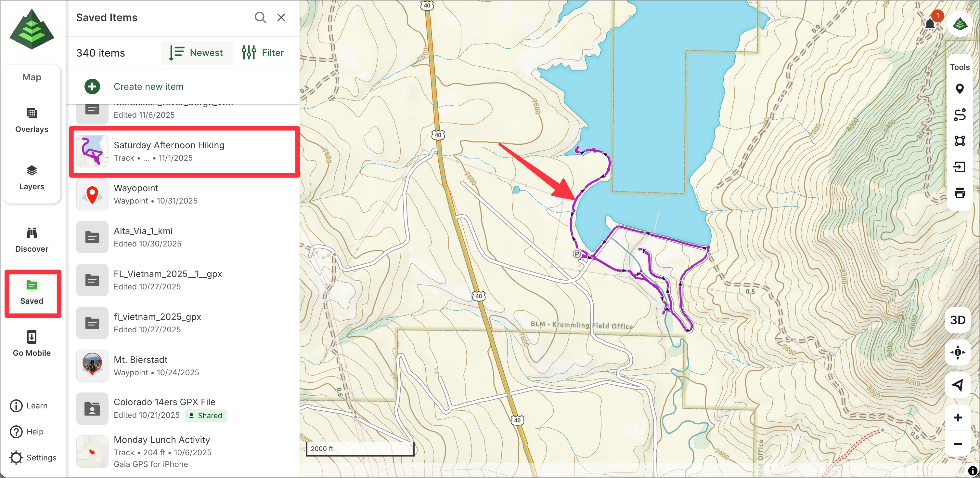The image size is (980, 478).
Task: Click the compass orientation button
Action: coord(958,352)
